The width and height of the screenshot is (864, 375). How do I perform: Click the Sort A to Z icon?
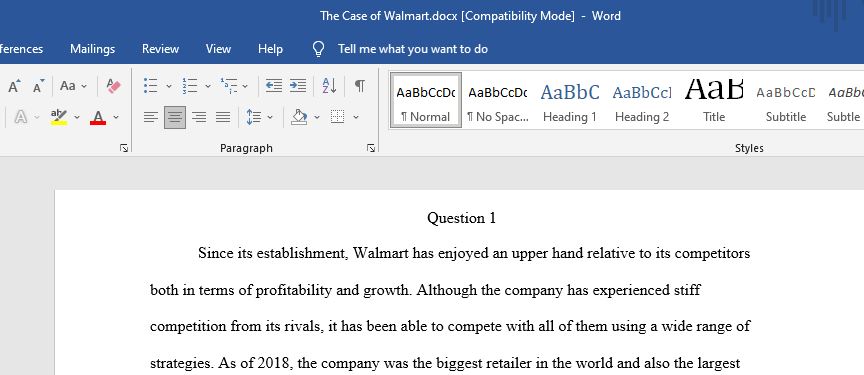pyautogui.click(x=329, y=86)
